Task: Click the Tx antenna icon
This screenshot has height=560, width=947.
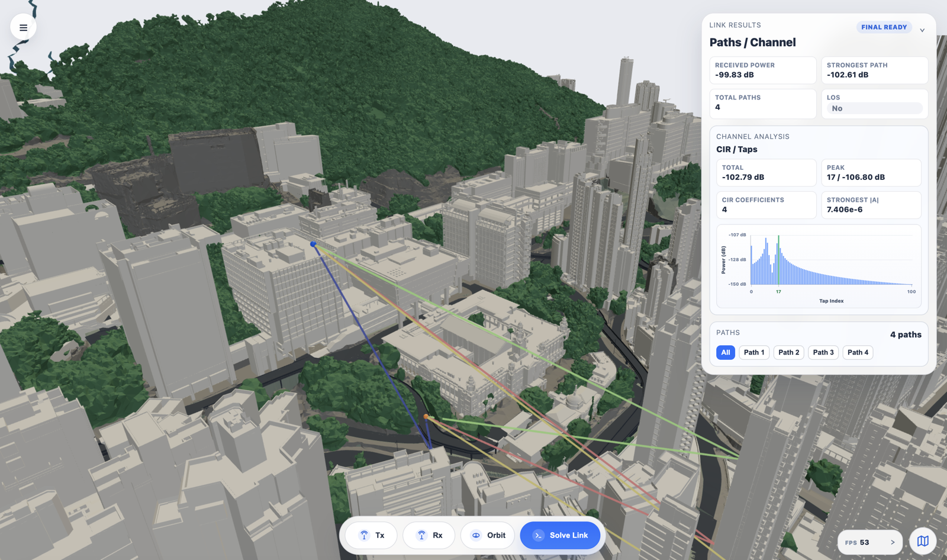Action: click(x=364, y=535)
